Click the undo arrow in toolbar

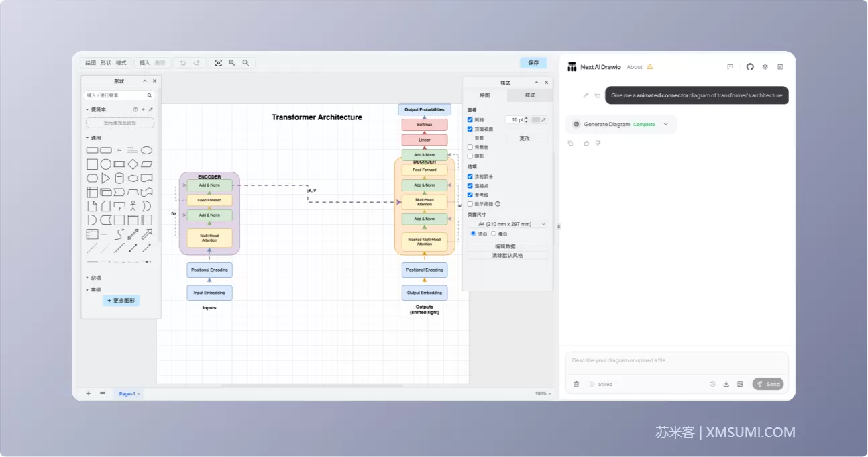coord(183,62)
